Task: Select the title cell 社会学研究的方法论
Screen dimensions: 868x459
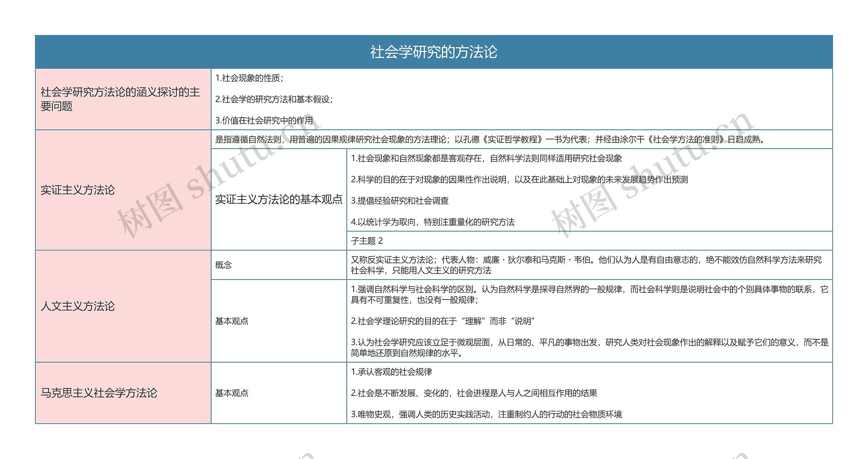Action: [x=434, y=52]
